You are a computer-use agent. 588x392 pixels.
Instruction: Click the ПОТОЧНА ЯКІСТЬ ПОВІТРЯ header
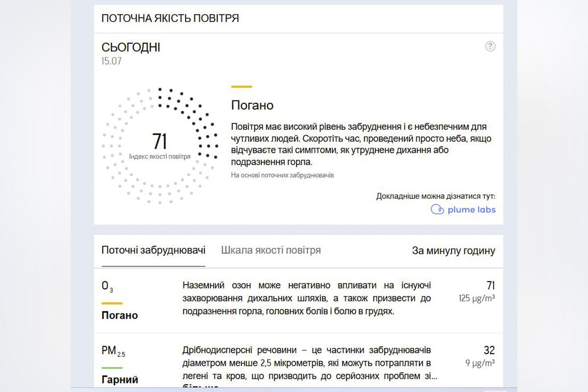click(170, 19)
